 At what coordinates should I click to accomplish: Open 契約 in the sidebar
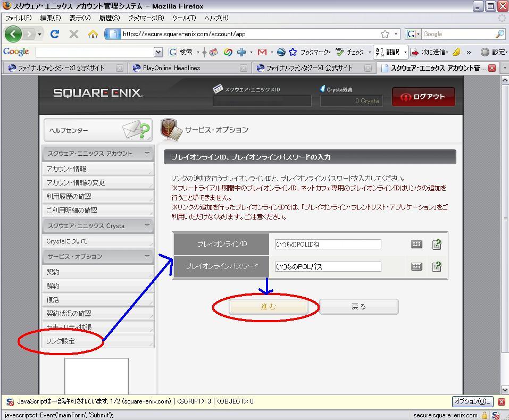(98, 272)
